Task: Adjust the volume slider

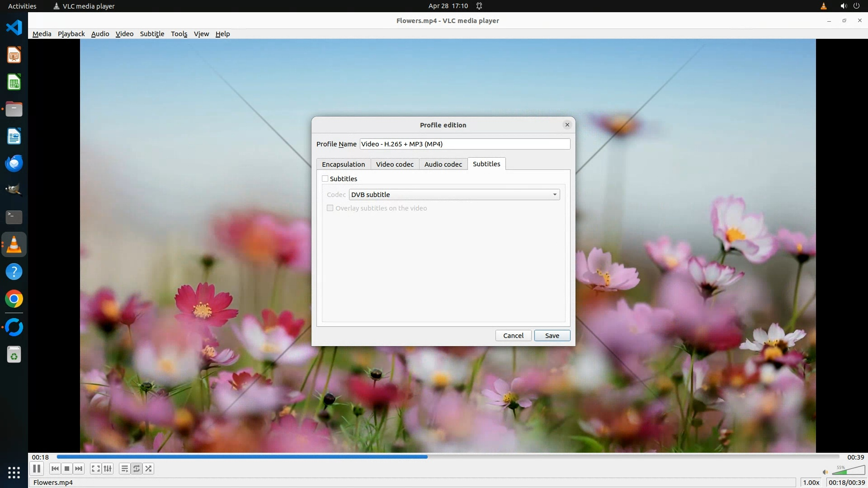Action: pyautogui.click(x=848, y=471)
